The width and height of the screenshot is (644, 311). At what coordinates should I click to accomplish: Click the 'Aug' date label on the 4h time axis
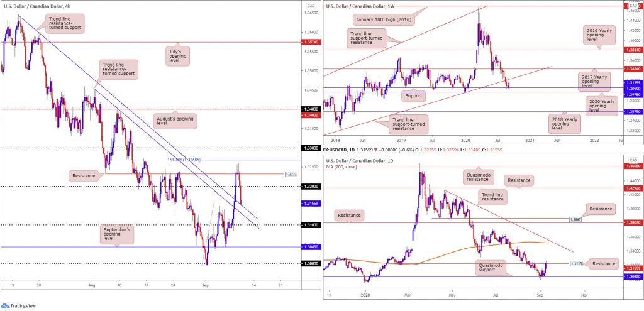92,284
